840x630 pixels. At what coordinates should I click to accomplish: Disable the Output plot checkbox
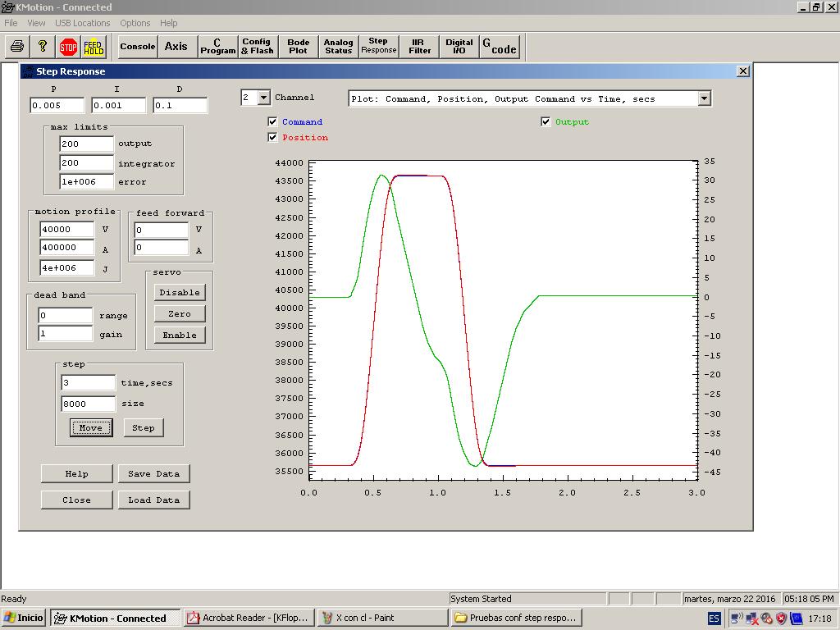[x=546, y=122]
